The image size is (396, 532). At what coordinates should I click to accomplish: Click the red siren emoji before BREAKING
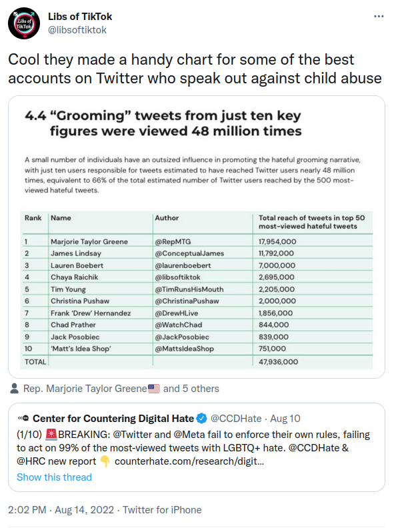click(x=51, y=434)
